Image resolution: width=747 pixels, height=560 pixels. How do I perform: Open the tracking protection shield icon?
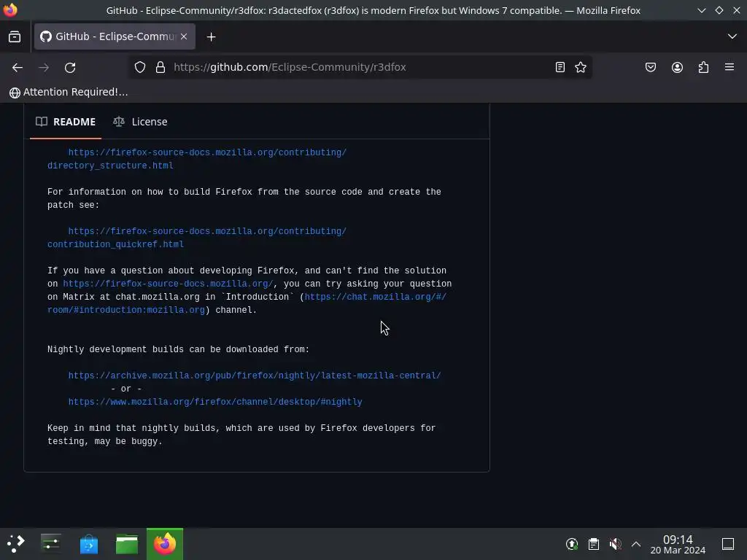coord(139,67)
